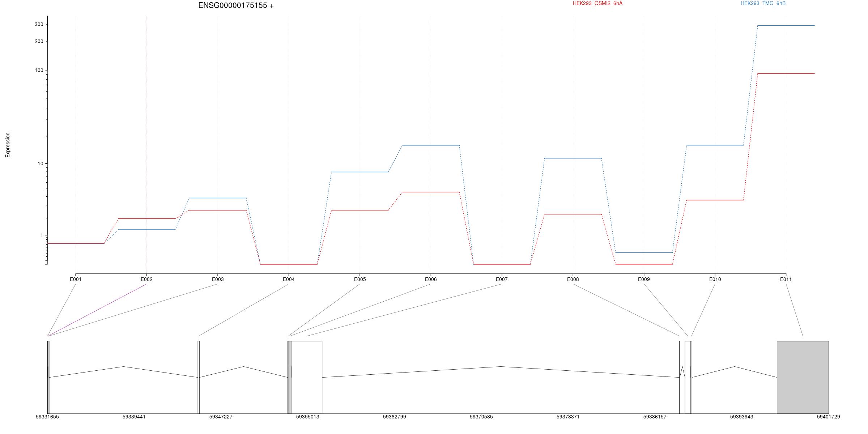868x434 pixels.
Task: Click exon label E008
Action: 573,279
